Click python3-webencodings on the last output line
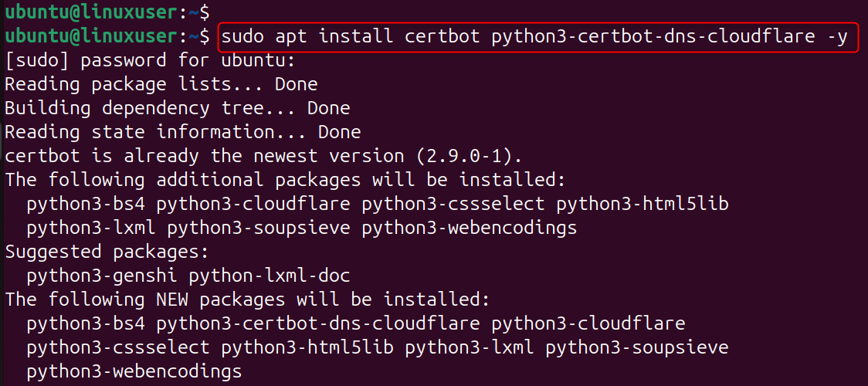The width and height of the screenshot is (868, 386). tap(134, 371)
